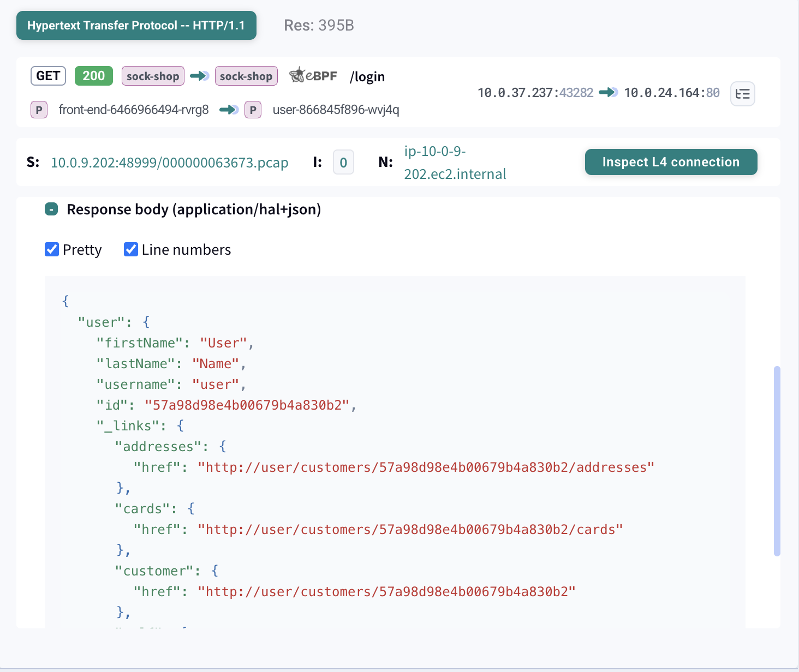Click the GET method badge
Viewport: 799px width, 672px height.
(x=47, y=76)
